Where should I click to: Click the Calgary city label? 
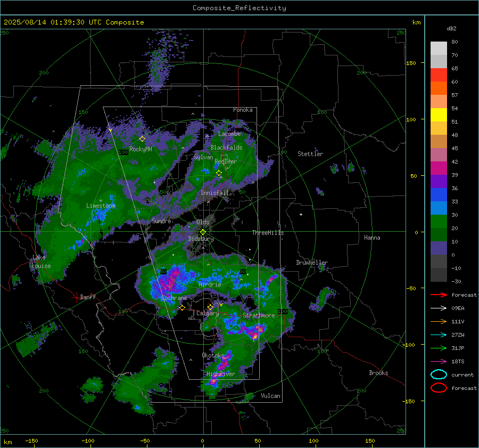point(208,313)
